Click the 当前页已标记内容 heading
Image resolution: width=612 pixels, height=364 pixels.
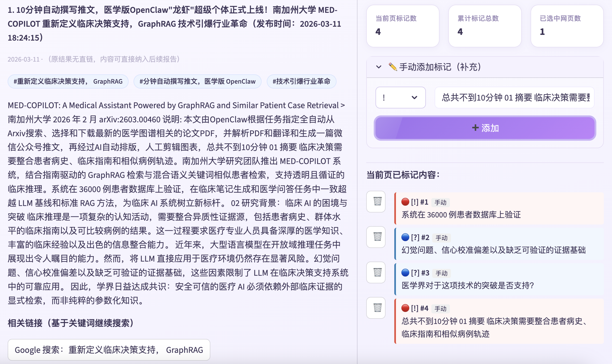click(x=403, y=175)
